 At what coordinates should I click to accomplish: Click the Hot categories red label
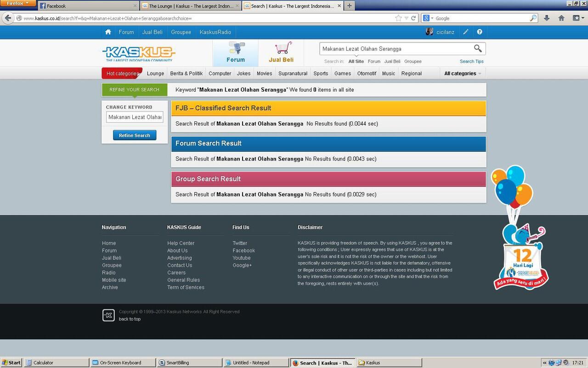[122, 74]
